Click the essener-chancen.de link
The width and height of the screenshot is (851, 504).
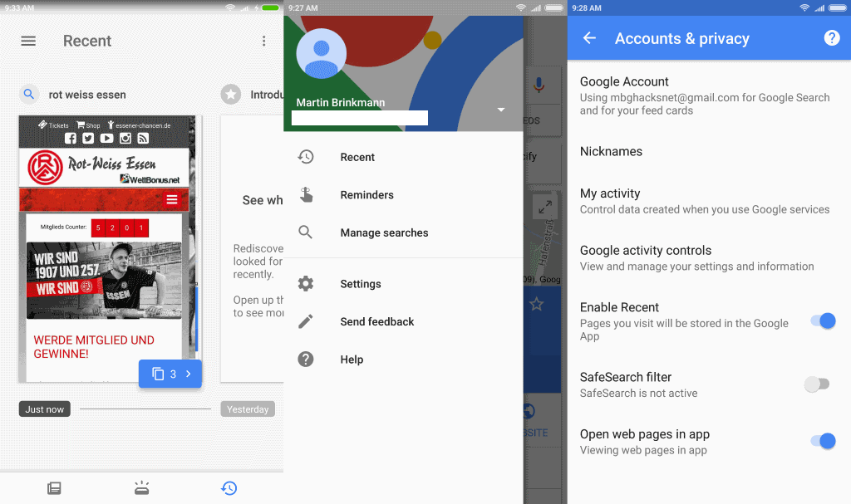pyautogui.click(x=139, y=125)
